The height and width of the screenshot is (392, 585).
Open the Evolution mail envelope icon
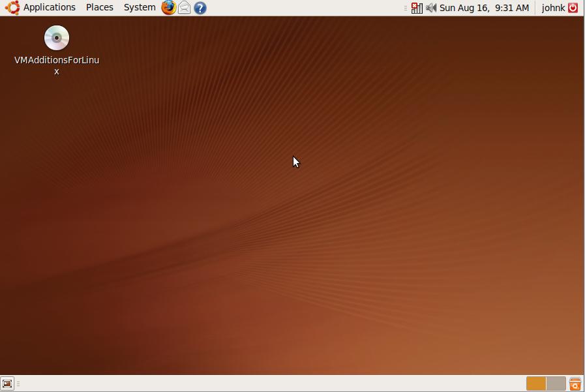point(185,8)
